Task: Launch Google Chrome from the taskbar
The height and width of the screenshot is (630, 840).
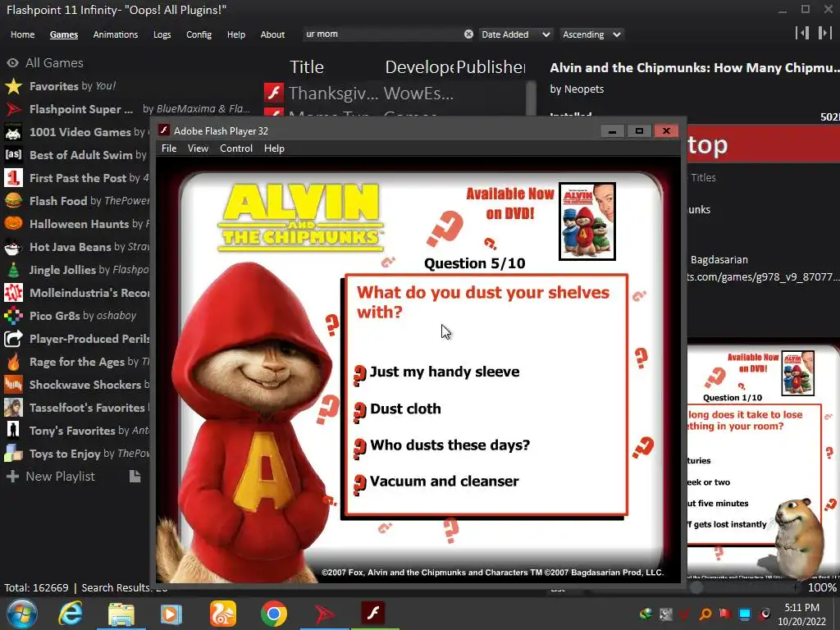Action: click(273, 614)
